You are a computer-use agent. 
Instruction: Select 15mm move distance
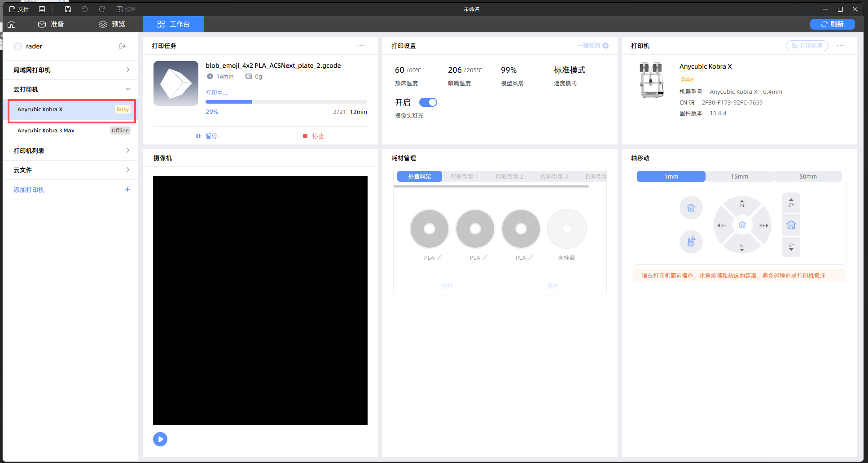point(740,177)
